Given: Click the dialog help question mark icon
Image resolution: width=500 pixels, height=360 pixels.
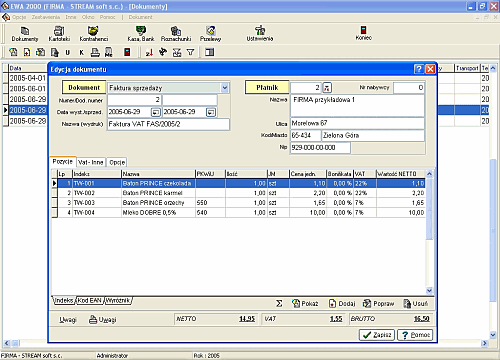Looking at the screenshot, I should [x=419, y=69].
